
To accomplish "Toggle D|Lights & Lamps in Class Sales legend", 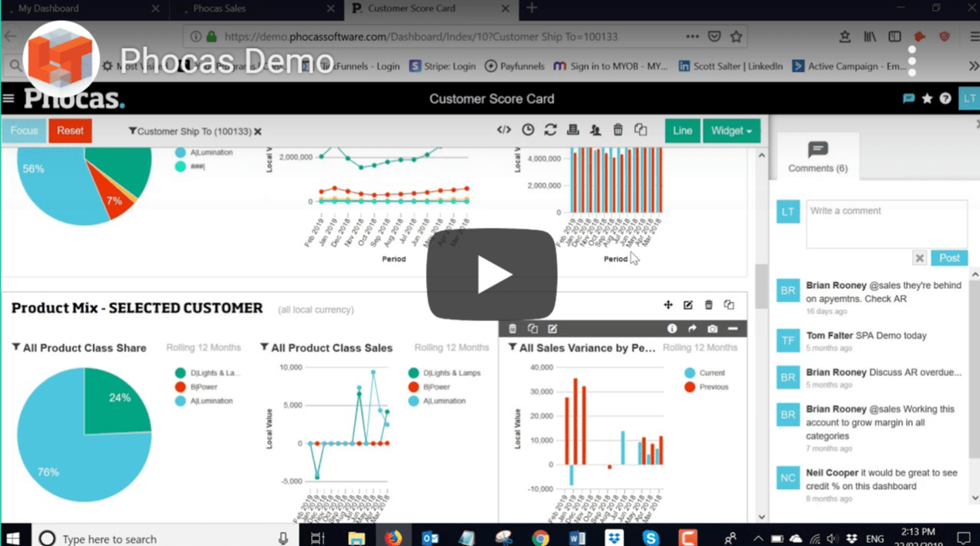I will (x=444, y=373).
